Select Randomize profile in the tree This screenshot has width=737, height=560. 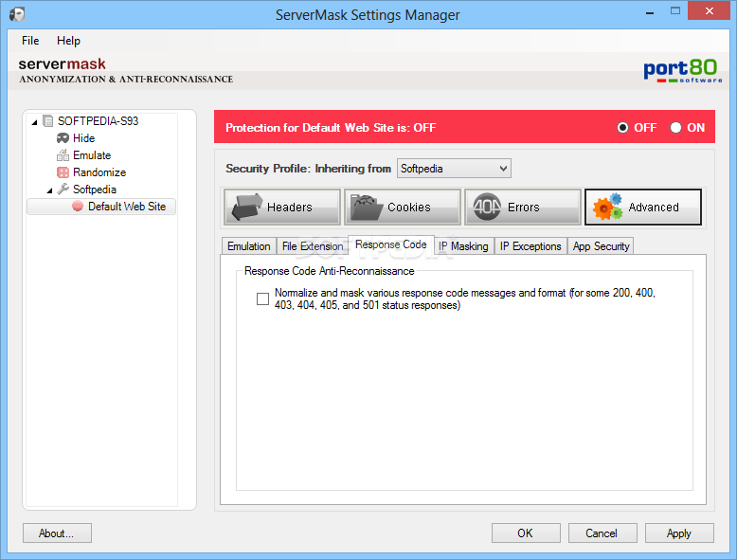99,172
